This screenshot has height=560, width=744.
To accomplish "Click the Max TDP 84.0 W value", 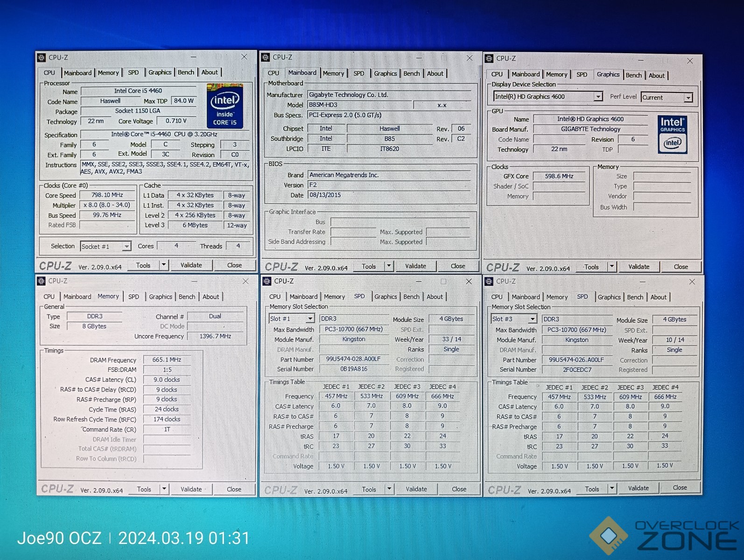I will point(183,101).
